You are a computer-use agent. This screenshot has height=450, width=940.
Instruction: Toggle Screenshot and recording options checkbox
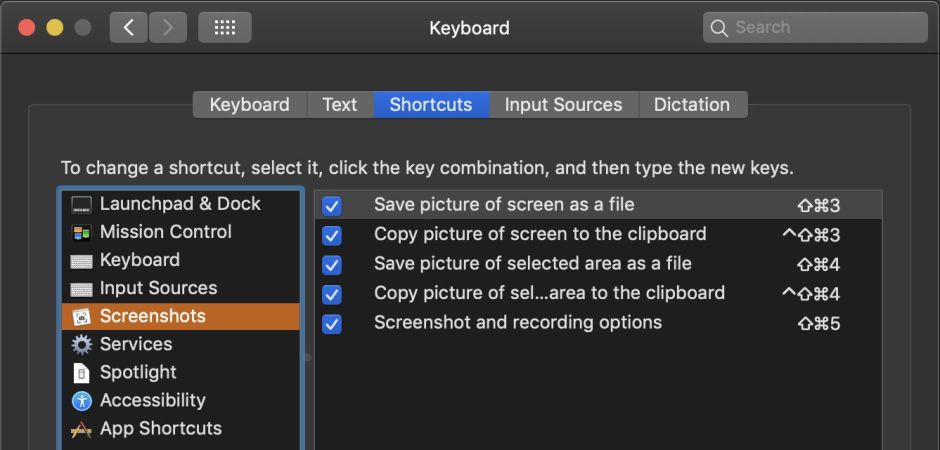click(332, 324)
